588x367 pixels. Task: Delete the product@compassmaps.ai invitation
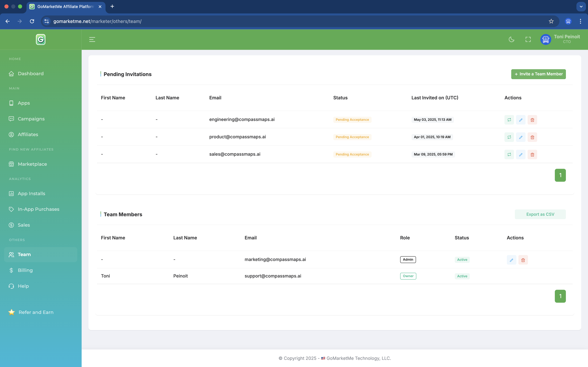pyautogui.click(x=532, y=137)
